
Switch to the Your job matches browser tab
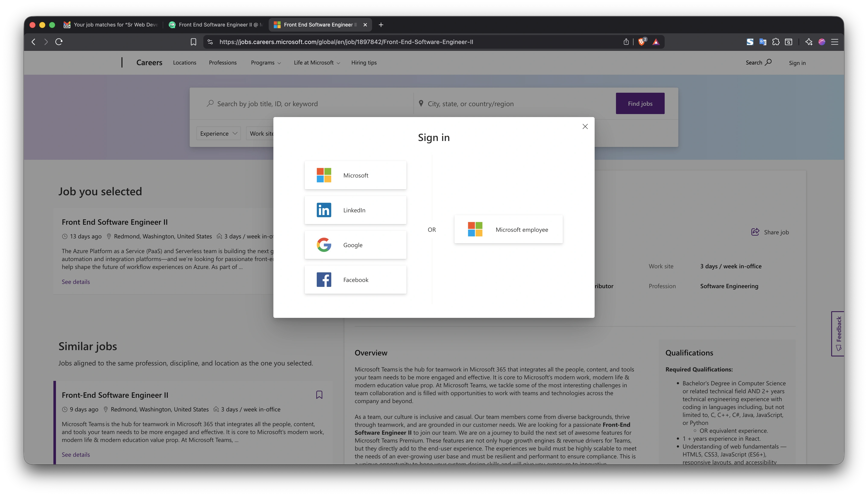112,25
